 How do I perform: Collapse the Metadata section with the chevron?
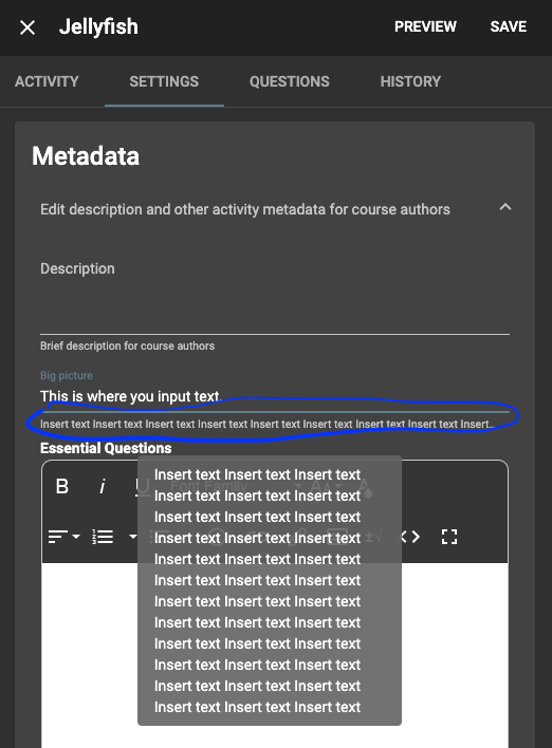(505, 208)
